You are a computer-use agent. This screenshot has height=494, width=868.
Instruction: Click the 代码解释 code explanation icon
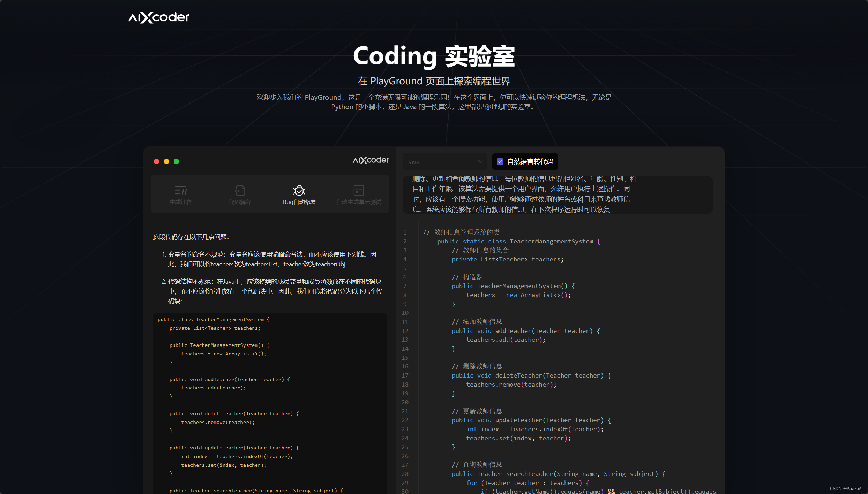pyautogui.click(x=240, y=190)
